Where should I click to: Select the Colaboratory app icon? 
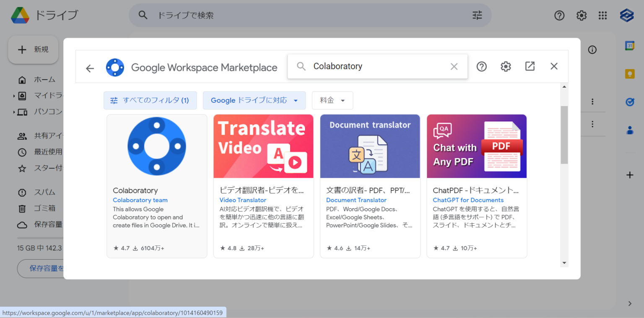point(156,146)
